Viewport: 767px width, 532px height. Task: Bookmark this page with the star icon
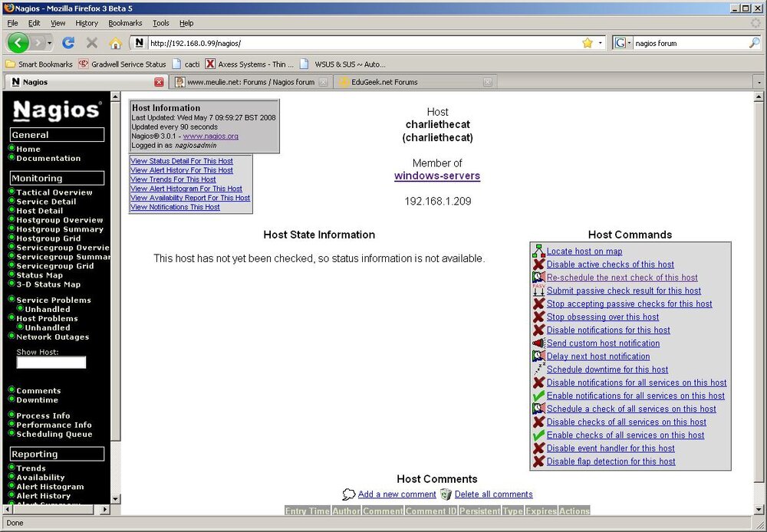[x=588, y=43]
